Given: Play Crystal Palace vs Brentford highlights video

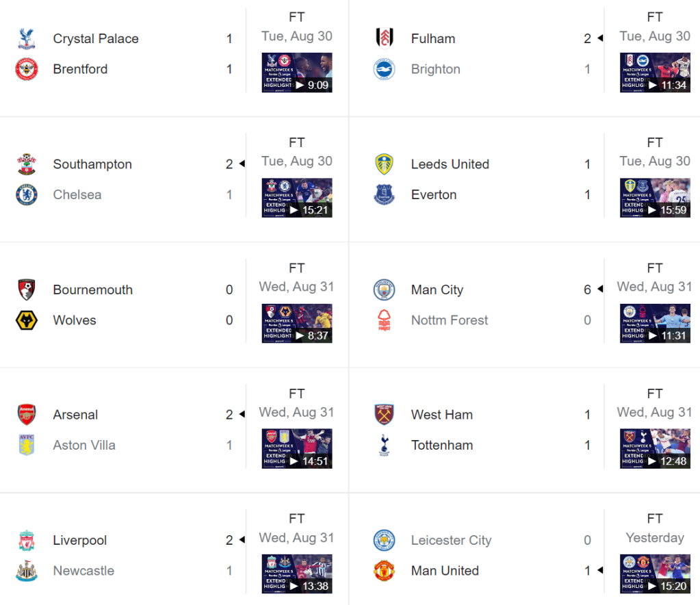Looking at the screenshot, I should [x=297, y=73].
